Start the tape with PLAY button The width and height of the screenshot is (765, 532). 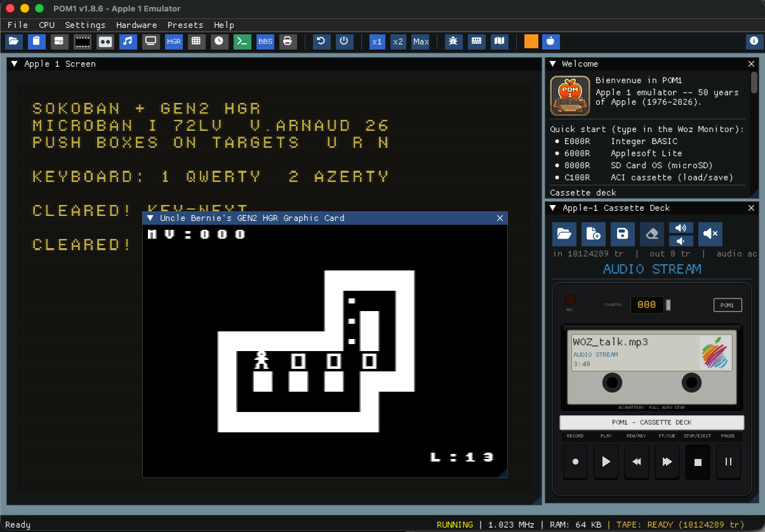(x=606, y=462)
